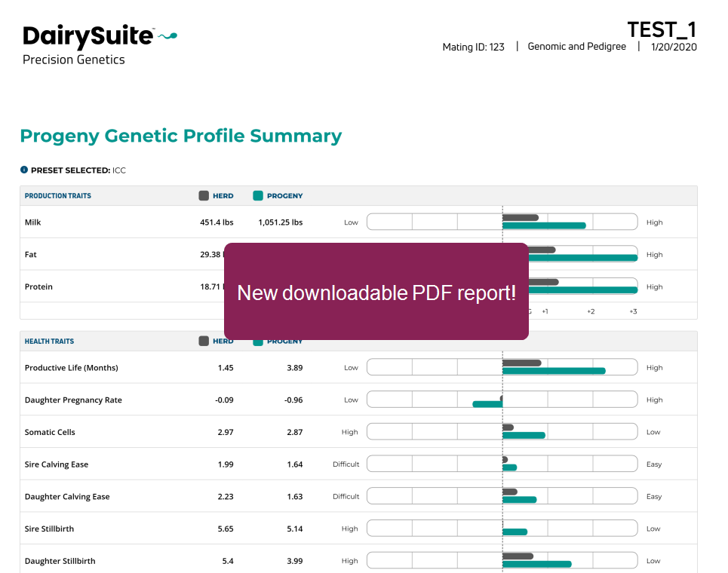Click the Daughter Stillbirth teal bar

point(536,564)
